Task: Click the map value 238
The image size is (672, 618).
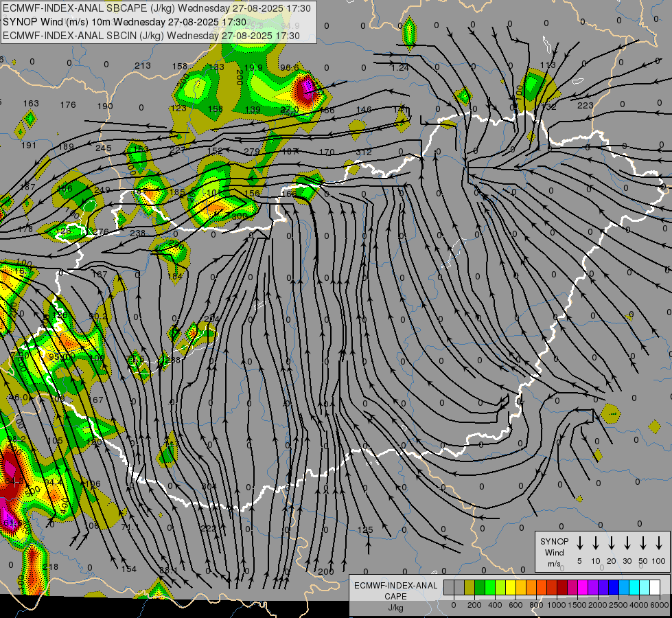Action: tap(137, 233)
